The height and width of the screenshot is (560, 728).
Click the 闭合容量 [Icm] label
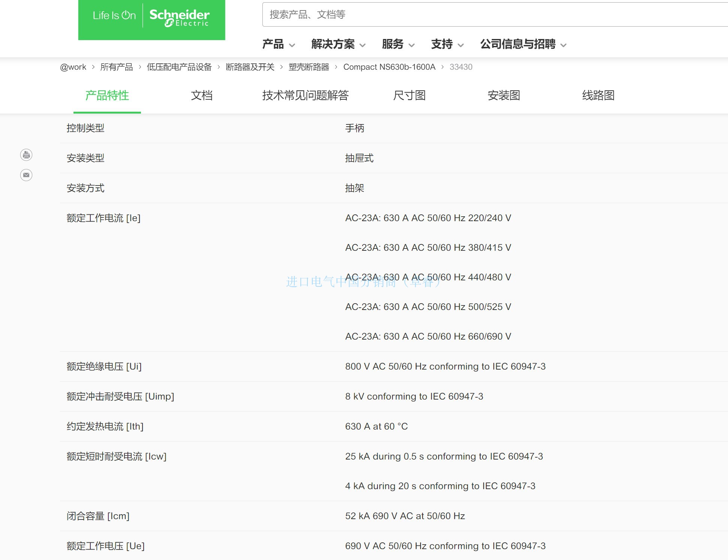point(98,516)
